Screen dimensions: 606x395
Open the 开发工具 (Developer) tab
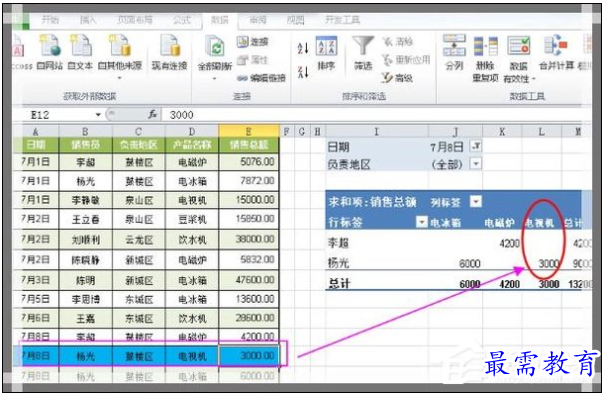pyautogui.click(x=342, y=20)
